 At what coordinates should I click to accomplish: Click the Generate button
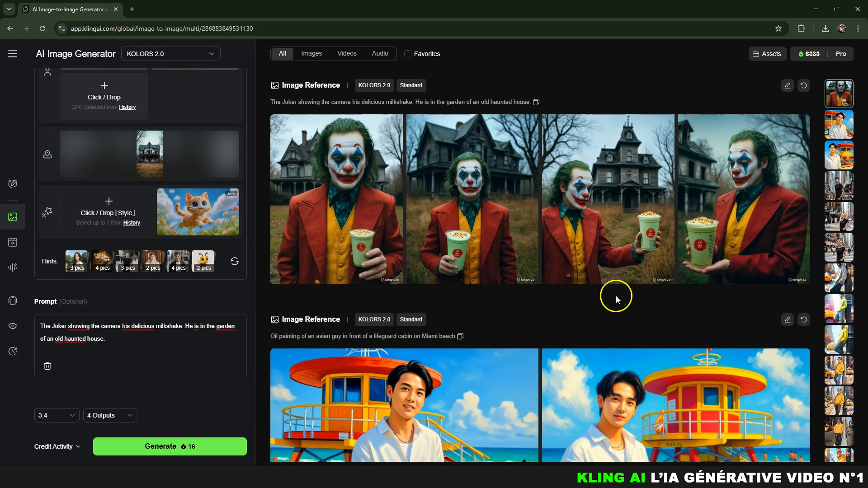pyautogui.click(x=170, y=446)
